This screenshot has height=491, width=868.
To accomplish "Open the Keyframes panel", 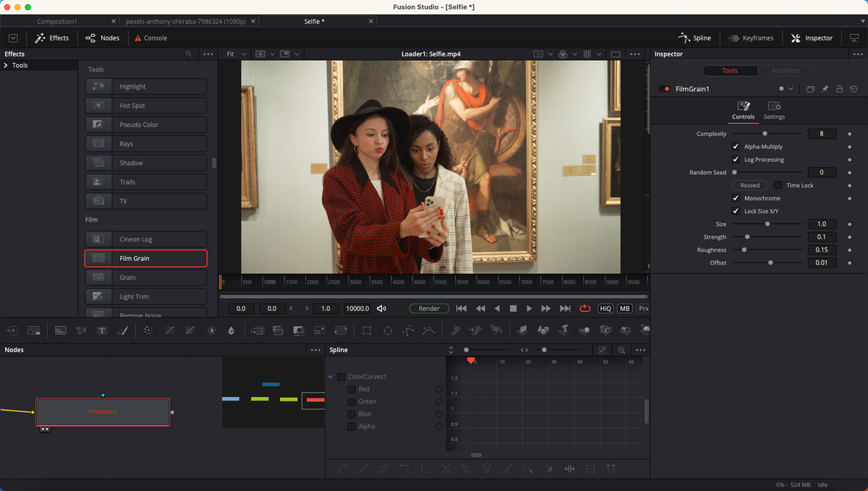I will point(751,38).
